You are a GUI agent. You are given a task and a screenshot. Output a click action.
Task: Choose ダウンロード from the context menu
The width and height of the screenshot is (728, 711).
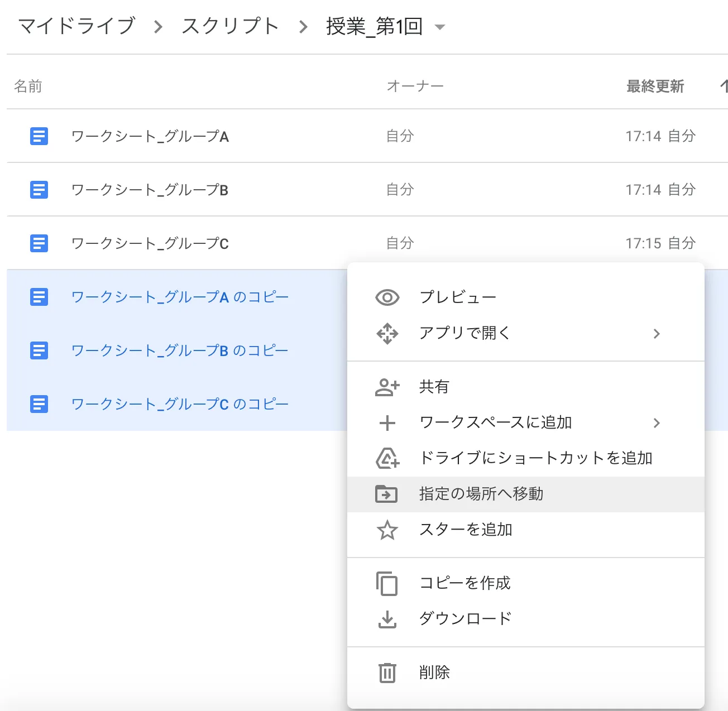[465, 619]
